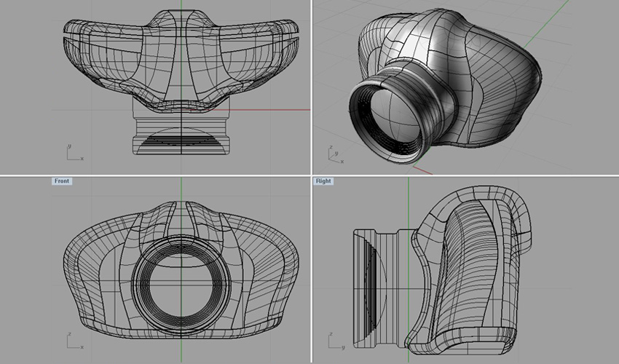
Task: Click the Front viewport title label
Action: (x=62, y=181)
